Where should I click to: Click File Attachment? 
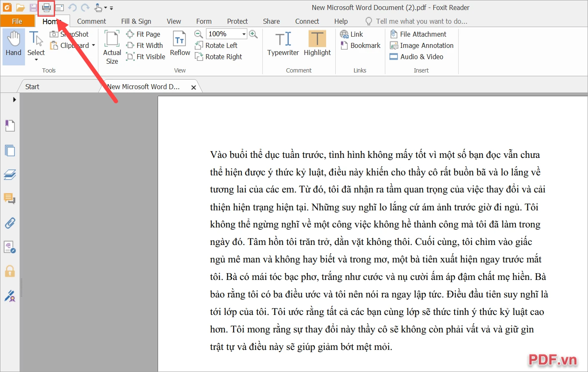pyautogui.click(x=418, y=34)
